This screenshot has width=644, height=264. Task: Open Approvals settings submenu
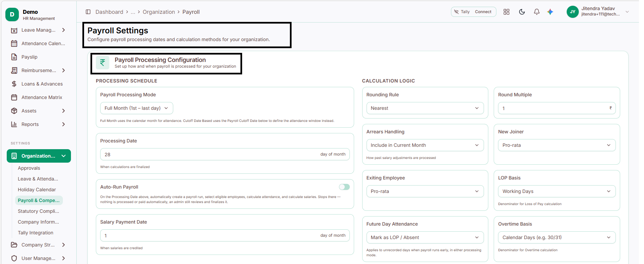(x=29, y=168)
